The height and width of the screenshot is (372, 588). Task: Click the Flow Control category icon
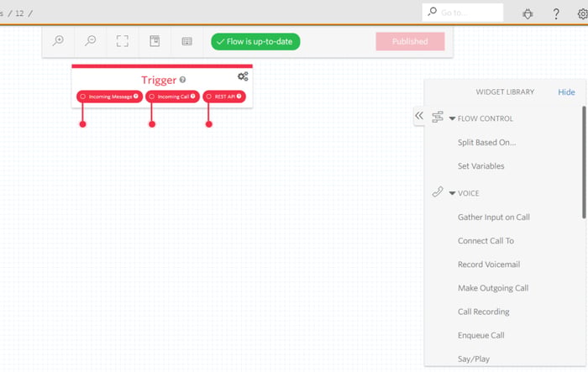click(438, 117)
